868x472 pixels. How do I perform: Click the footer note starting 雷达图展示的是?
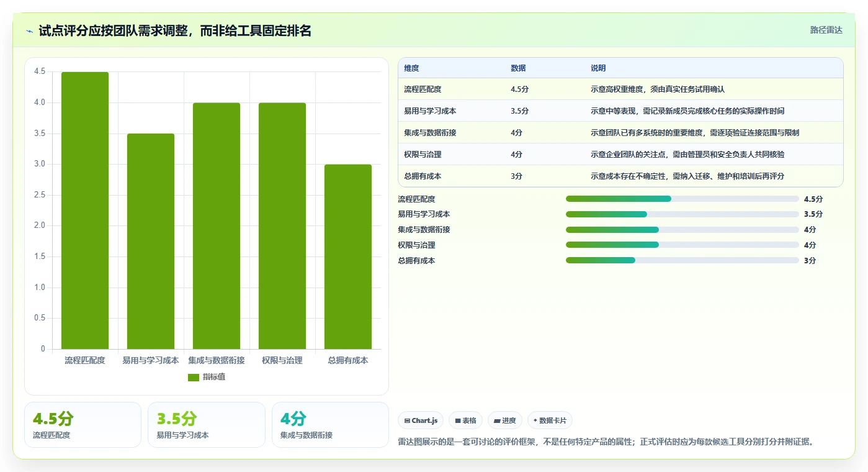[x=605, y=442]
